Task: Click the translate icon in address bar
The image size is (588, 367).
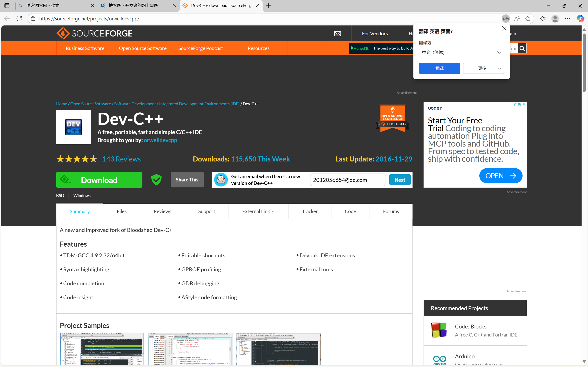Action: (506, 19)
